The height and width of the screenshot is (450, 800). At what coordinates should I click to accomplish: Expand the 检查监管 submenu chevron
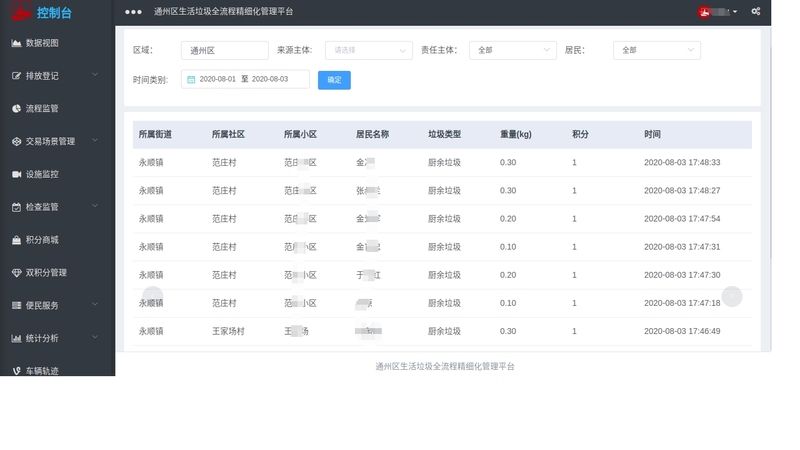(x=95, y=206)
